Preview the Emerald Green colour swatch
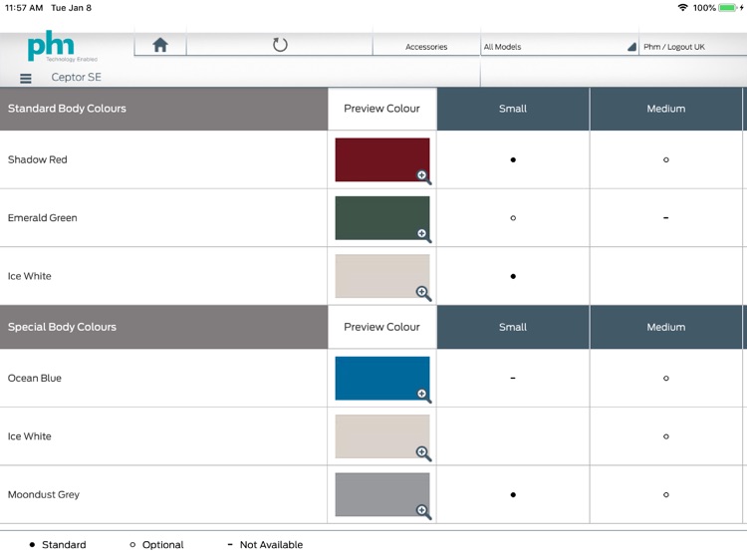The image size is (747, 560). [x=382, y=218]
